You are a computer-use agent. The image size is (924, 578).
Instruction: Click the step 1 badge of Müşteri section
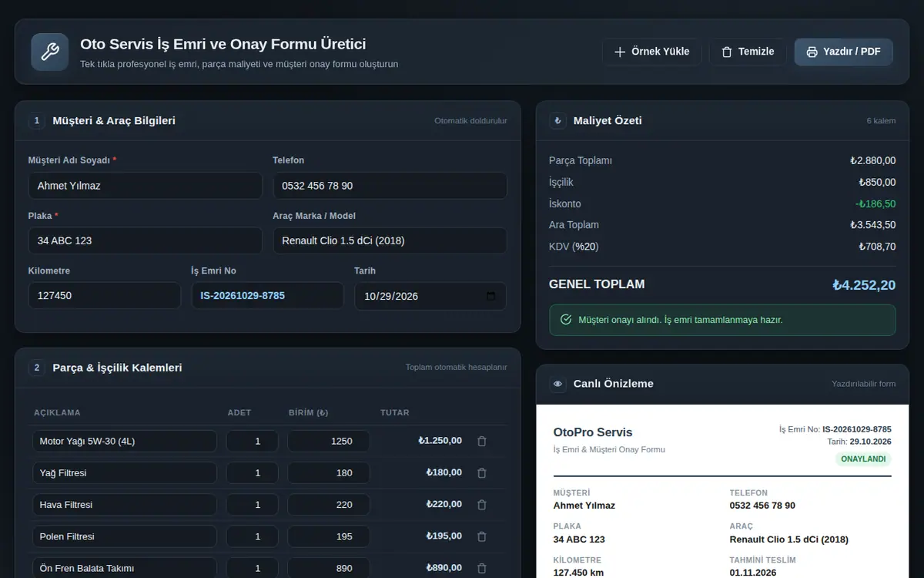(37, 121)
